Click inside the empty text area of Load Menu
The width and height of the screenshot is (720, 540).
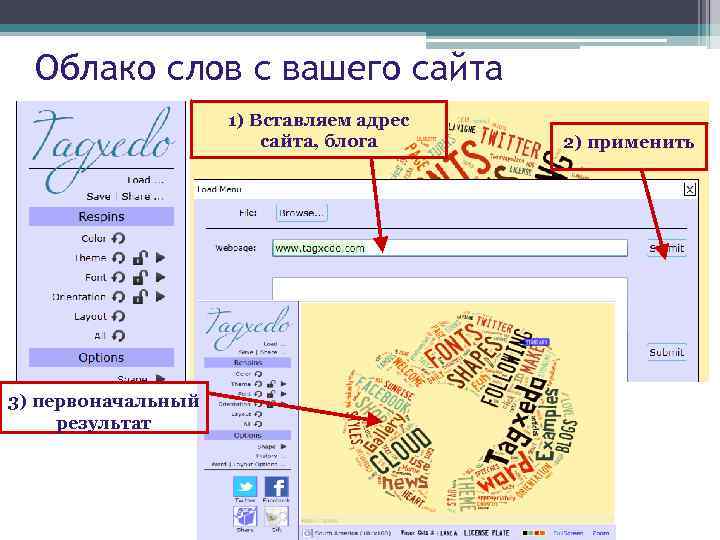pyautogui.click(x=450, y=289)
